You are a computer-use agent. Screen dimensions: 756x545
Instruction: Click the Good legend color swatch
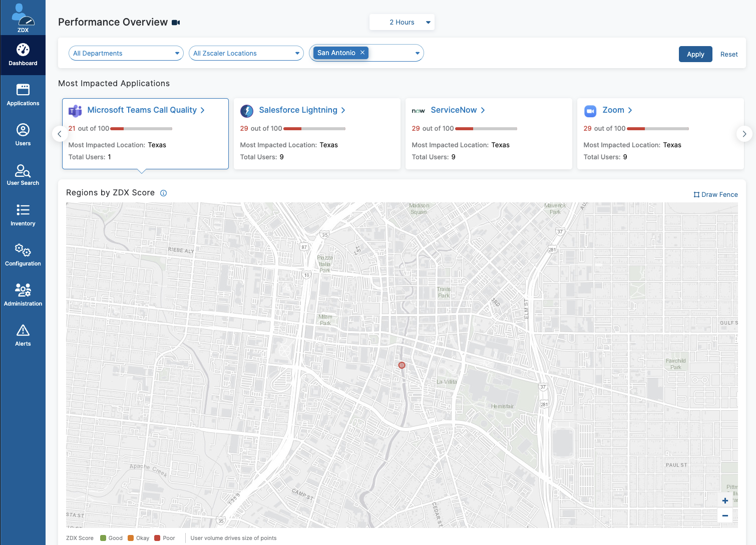tap(103, 538)
